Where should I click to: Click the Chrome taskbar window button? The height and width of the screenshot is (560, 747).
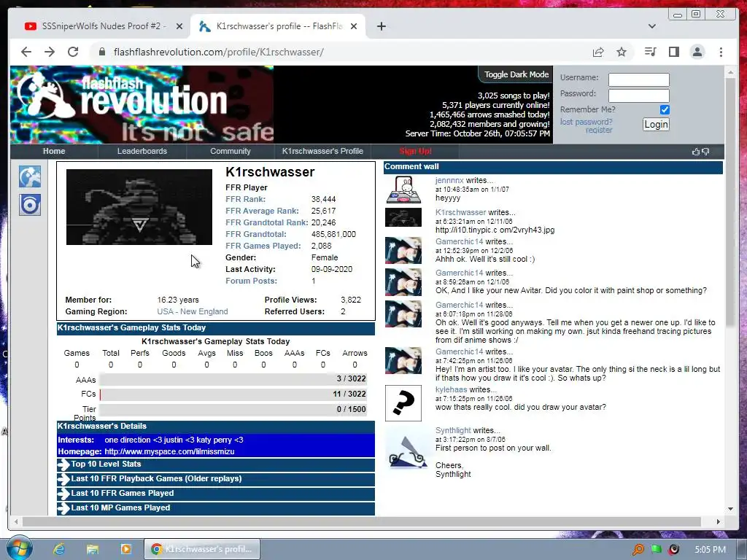pyautogui.click(x=202, y=549)
